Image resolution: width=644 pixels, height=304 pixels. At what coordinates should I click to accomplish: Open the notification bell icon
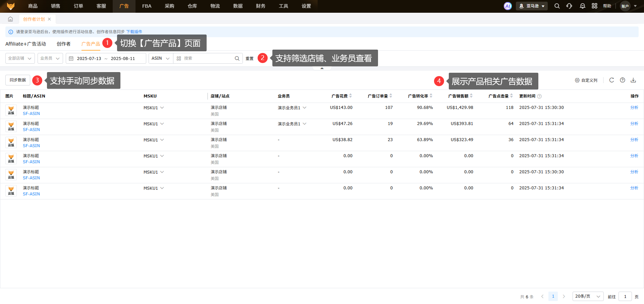click(x=582, y=6)
